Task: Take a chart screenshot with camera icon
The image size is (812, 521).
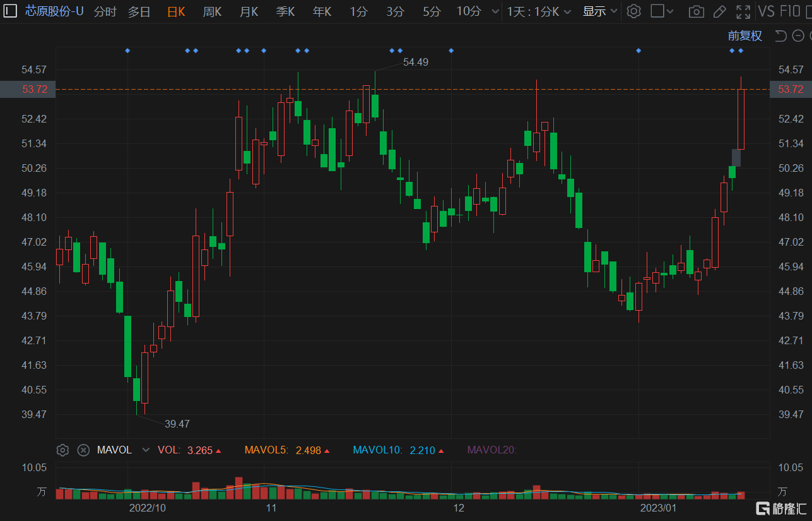Action: [x=697, y=11]
